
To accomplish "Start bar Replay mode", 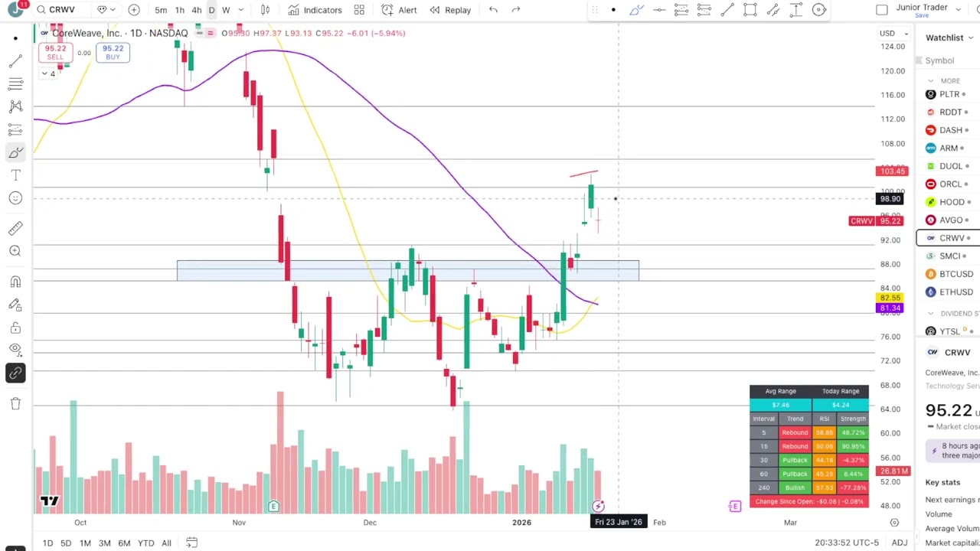I will [450, 10].
